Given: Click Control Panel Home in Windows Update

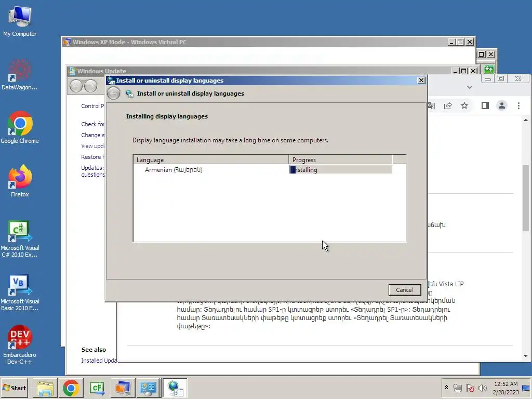Looking at the screenshot, I should point(92,106).
